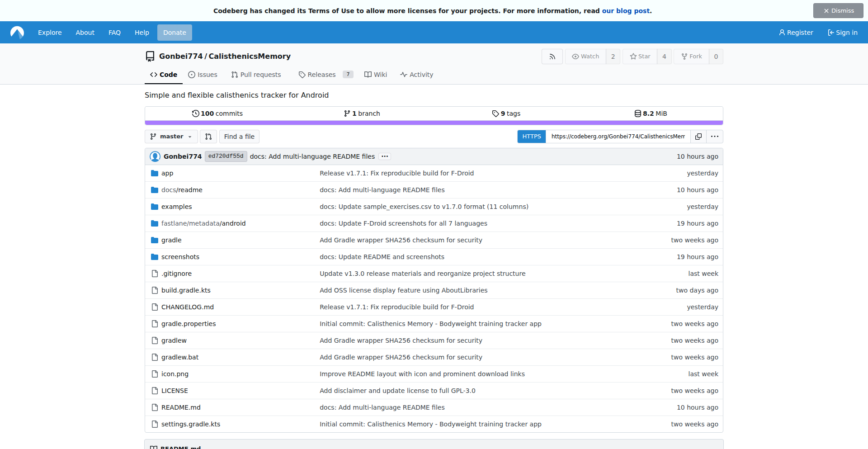Open the icon.png file

[175, 374]
